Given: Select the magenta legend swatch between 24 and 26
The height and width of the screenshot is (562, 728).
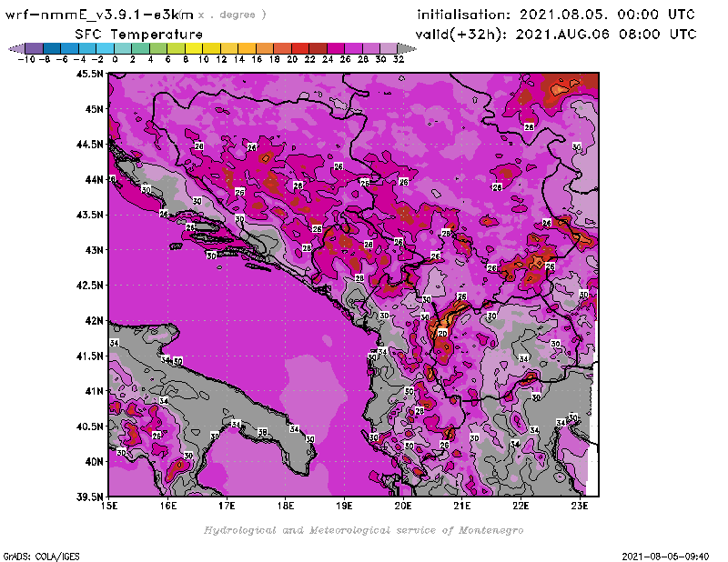Looking at the screenshot, I should pos(336,48).
